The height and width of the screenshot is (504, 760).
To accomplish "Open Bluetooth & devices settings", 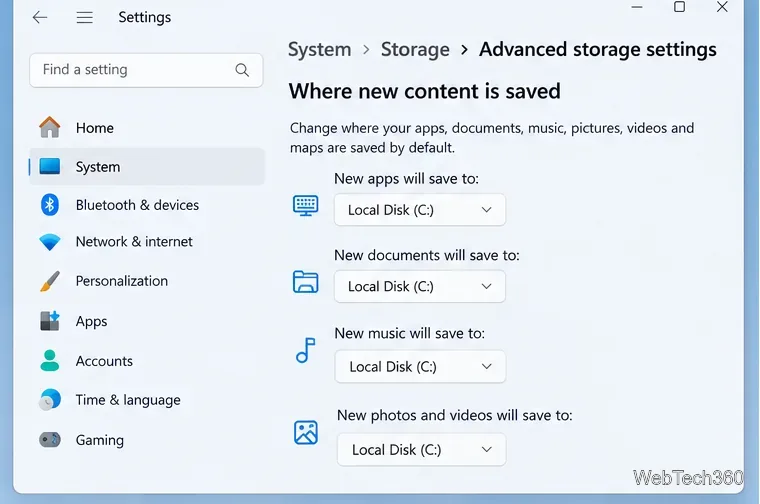I will (x=146, y=205).
